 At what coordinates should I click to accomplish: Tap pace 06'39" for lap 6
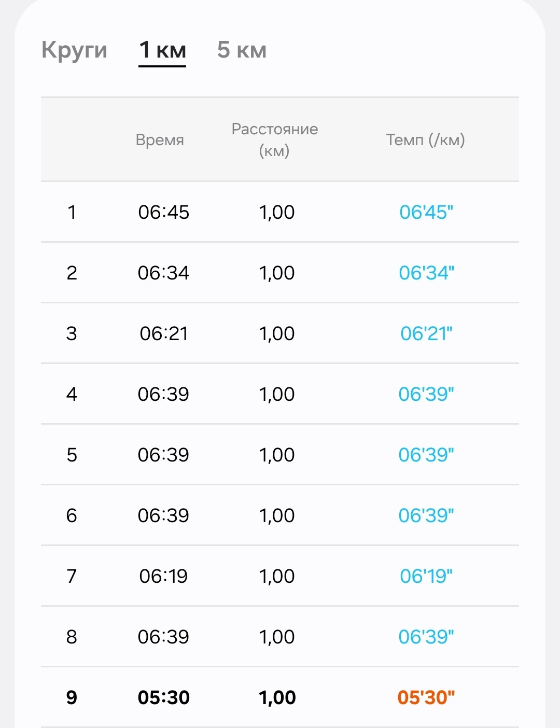[x=426, y=515]
